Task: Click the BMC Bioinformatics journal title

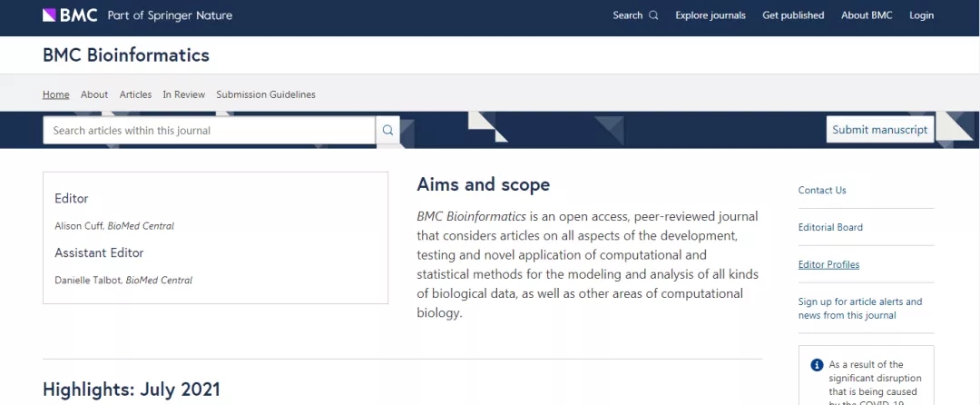Action: tap(125, 55)
